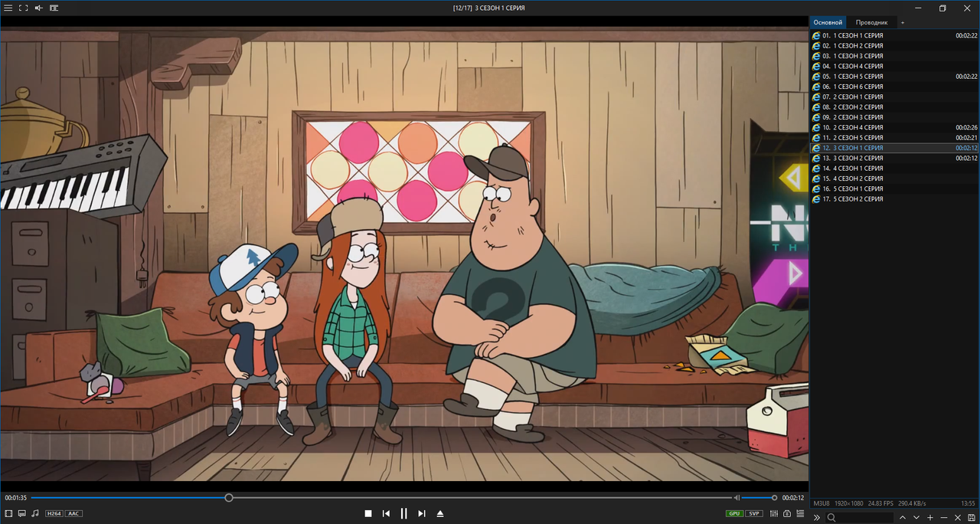Select 15. 4 СЕЗОН 2 СЕРИЯ
980x524 pixels.
(x=894, y=178)
